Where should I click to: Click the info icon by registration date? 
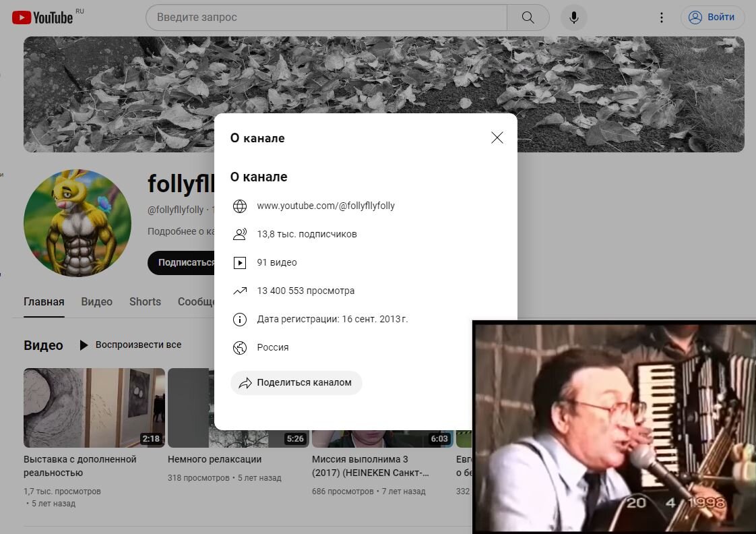tap(240, 320)
